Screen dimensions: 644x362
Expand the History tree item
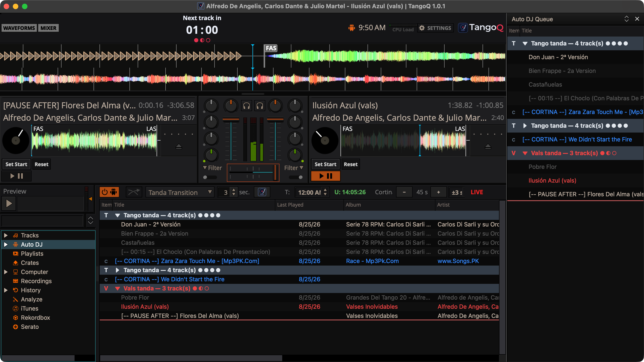6,290
